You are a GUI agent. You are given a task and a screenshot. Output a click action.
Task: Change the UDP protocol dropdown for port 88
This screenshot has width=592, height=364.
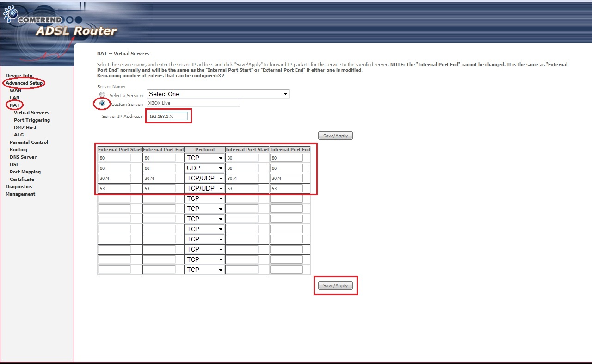pos(205,168)
